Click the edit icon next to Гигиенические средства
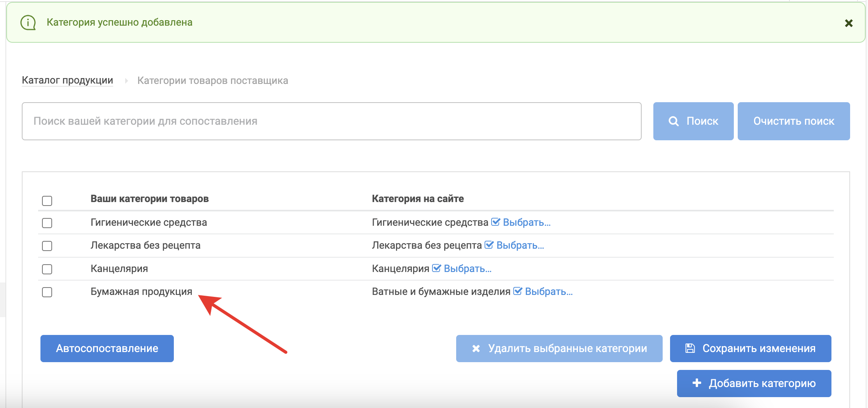 pos(495,222)
